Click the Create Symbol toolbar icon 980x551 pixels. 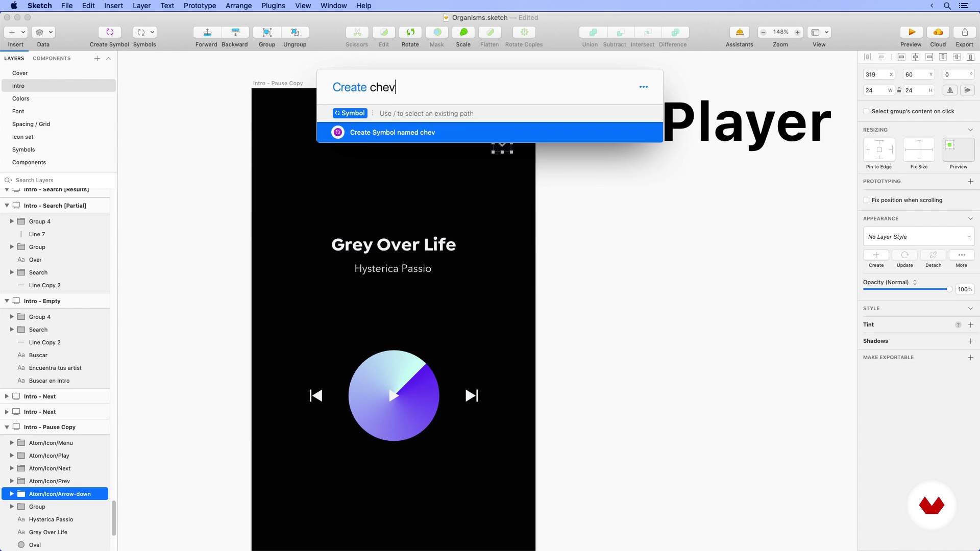click(109, 32)
